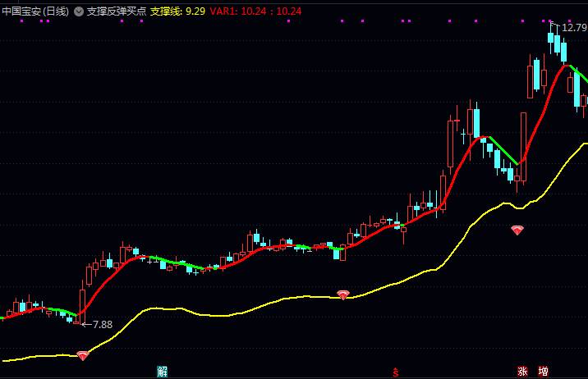The height and width of the screenshot is (379, 588).
Task: Open the dropdown arrow beside 支撑反弹买点
Action: (x=78, y=11)
